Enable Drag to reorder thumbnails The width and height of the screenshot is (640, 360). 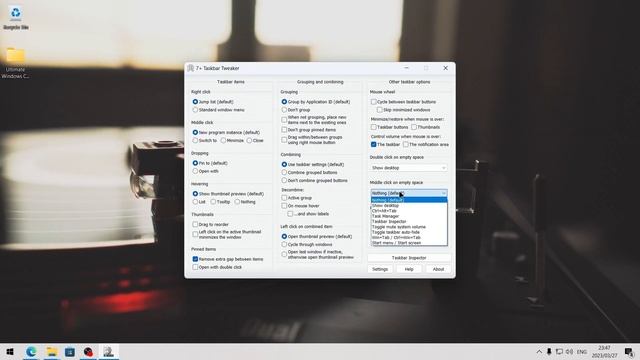pos(211,224)
